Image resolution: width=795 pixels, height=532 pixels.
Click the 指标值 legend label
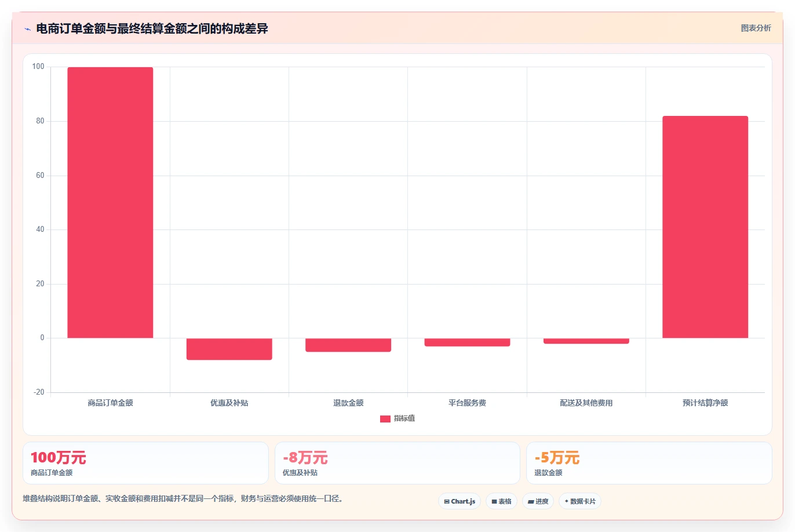coord(404,418)
